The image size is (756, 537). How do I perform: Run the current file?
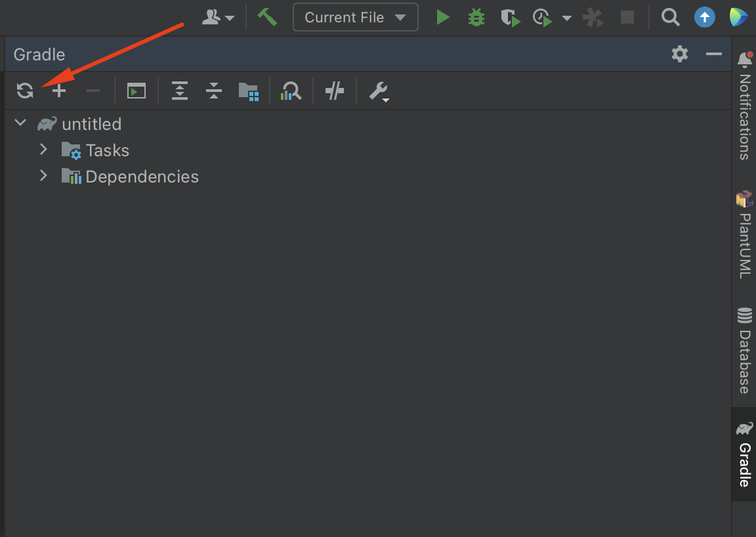[442, 17]
